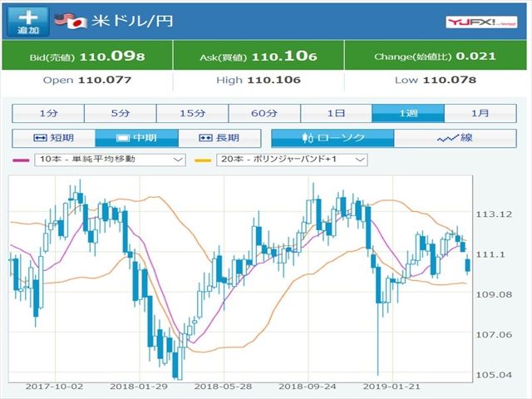Click the orange Bollinger band color swatch
This screenshot has width=532, height=399.
click(203, 160)
